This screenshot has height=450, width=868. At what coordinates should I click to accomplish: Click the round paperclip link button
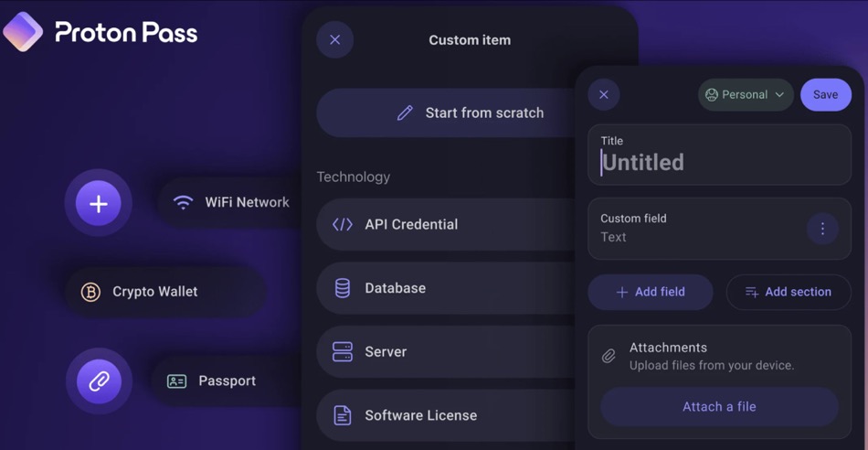click(x=99, y=381)
